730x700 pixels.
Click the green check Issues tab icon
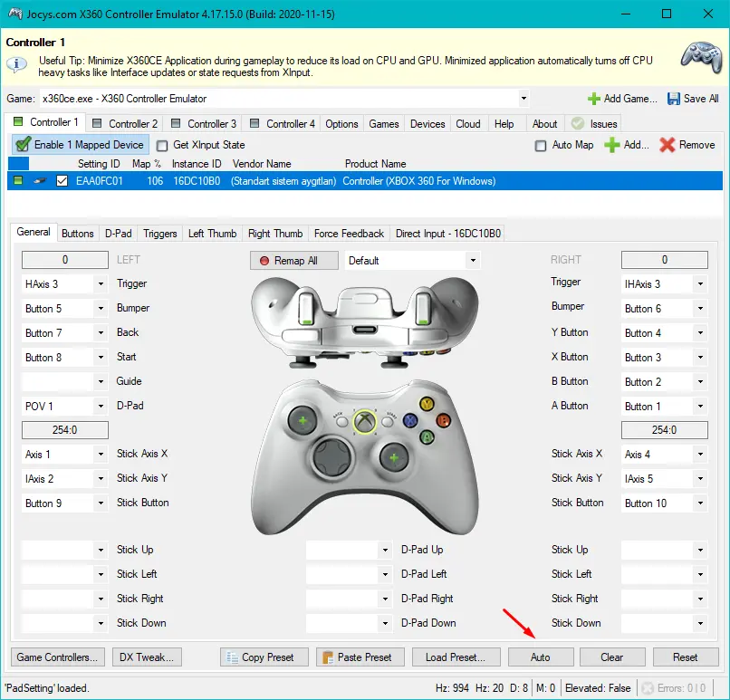578,124
